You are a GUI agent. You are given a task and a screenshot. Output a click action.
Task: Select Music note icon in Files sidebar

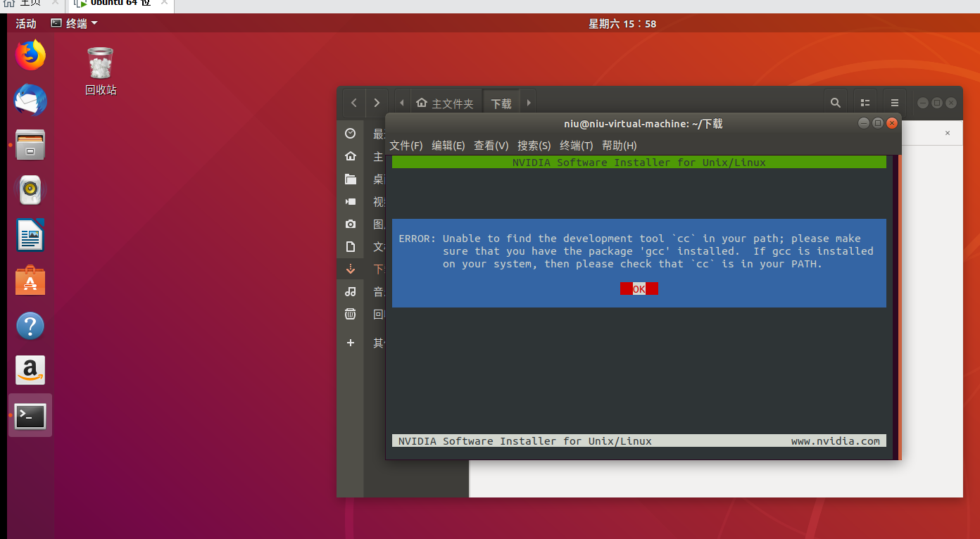point(351,291)
